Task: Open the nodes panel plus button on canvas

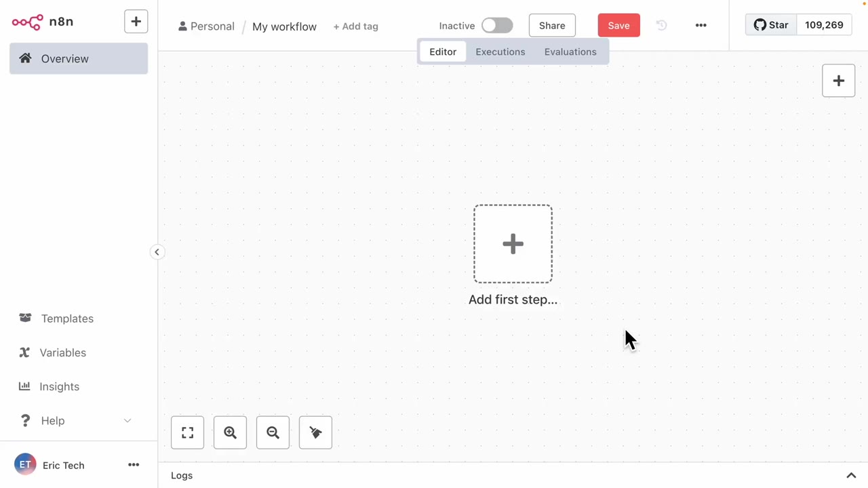Action: coord(839,81)
